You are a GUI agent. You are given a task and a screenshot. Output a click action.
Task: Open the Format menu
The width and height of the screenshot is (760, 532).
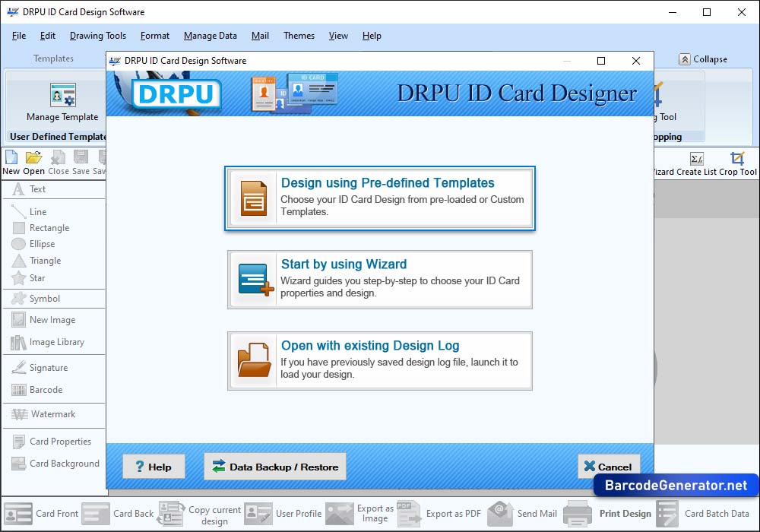(x=155, y=36)
